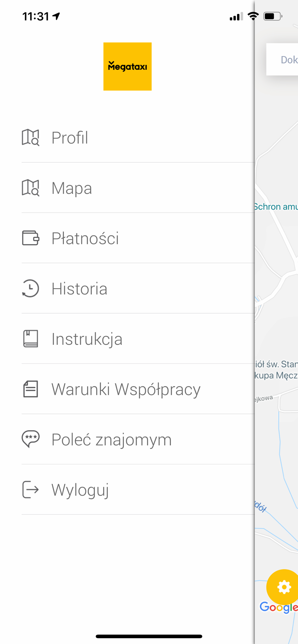
Task: Tap the speech bubble recommend icon
Action: 31,439
